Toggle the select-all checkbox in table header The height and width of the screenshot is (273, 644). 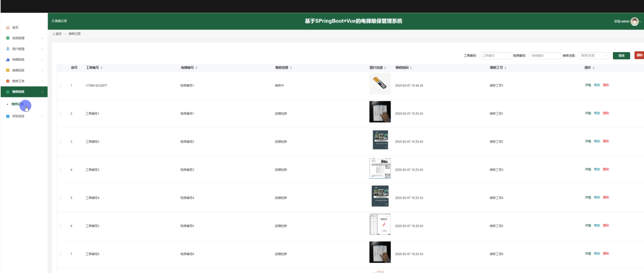click(x=61, y=68)
